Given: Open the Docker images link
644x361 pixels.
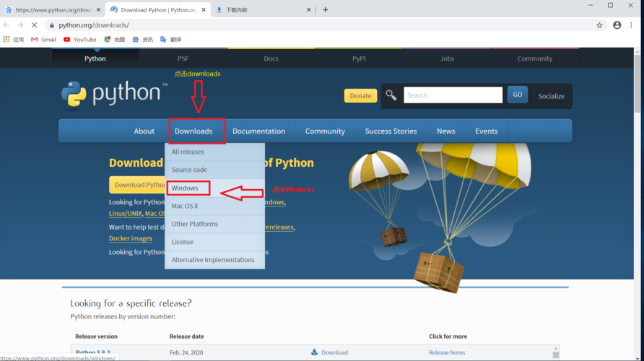Looking at the screenshot, I should click(x=131, y=238).
